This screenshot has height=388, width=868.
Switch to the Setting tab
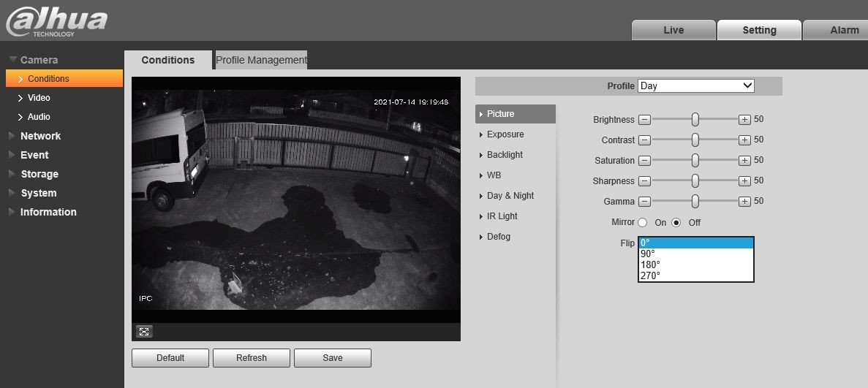(x=759, y=30)
